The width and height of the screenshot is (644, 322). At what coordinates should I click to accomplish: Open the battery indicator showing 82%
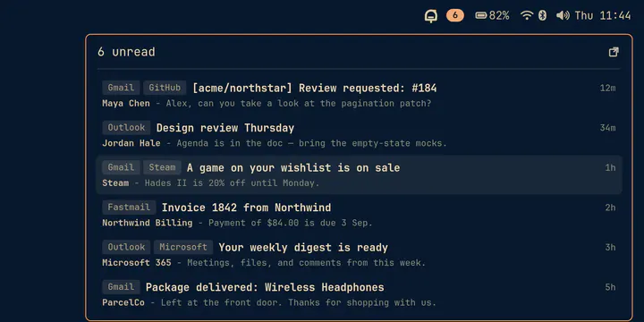(492, 15)
